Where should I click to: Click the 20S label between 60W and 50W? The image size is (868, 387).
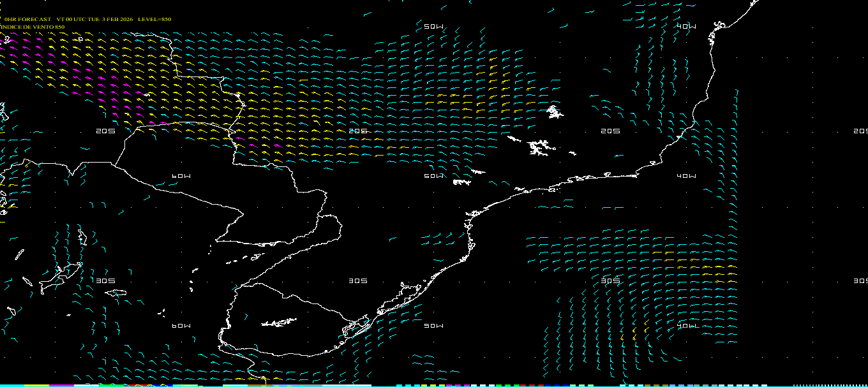click(358, 131)
